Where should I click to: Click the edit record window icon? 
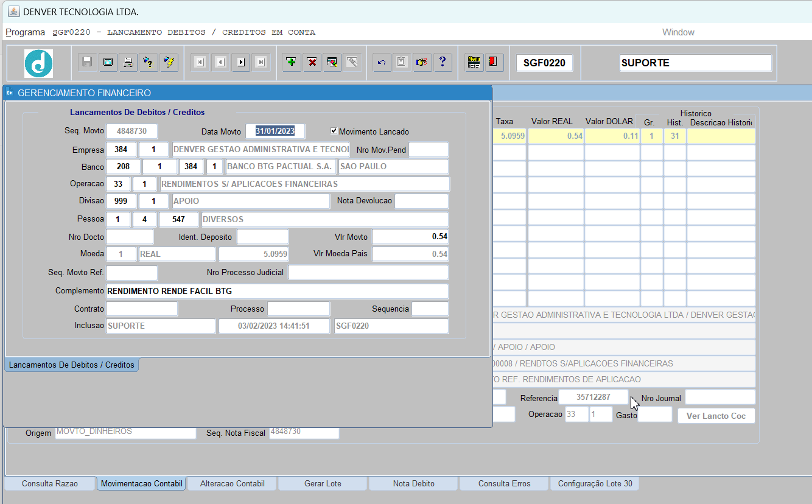pyautogui.click(x=332, y=62)
